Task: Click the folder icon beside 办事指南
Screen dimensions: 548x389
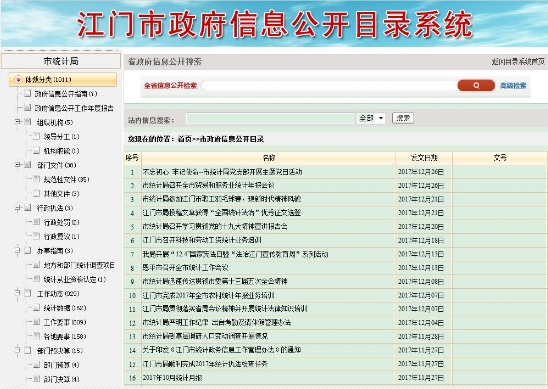Action: coord(28,250)
